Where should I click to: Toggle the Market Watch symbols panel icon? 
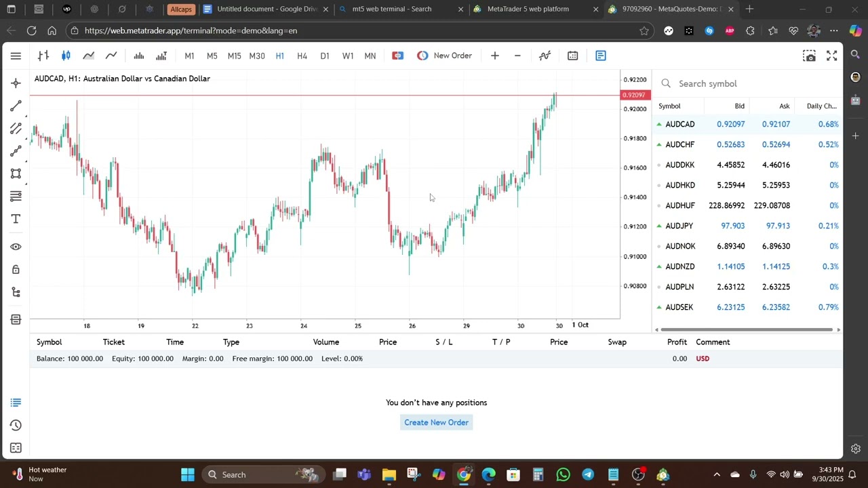[x=601, y=56]
